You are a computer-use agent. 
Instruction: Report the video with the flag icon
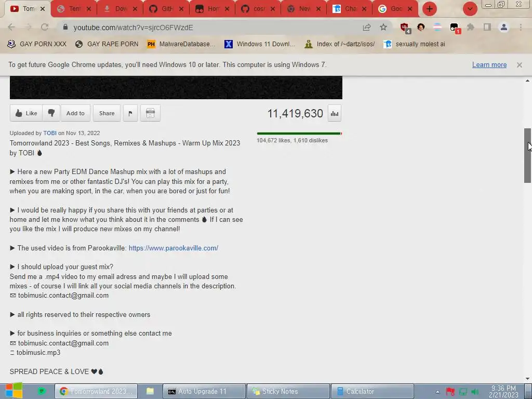click(130, 113)
